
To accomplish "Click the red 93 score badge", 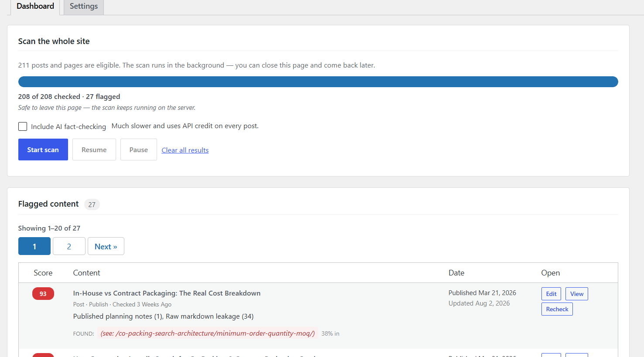I will (43, 294).
